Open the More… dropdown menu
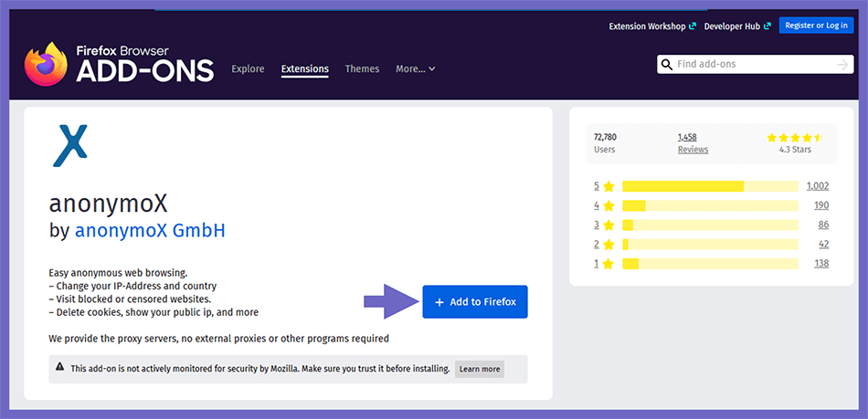Screen dimensions: 868x419 coord(415,69)
